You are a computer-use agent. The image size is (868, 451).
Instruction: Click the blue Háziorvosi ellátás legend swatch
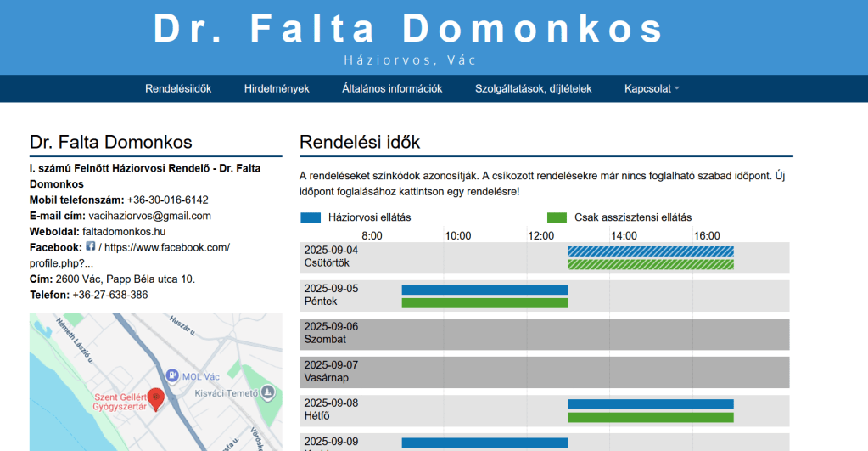tap(311, 217)
